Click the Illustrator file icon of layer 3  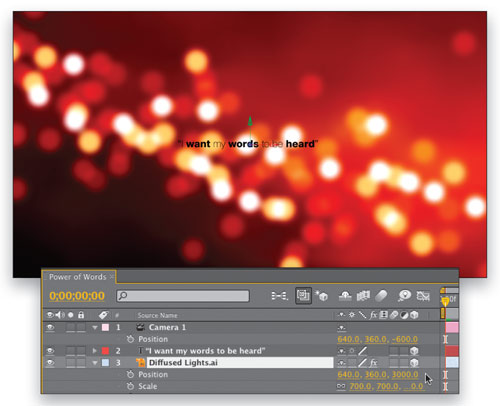point(140,363)
